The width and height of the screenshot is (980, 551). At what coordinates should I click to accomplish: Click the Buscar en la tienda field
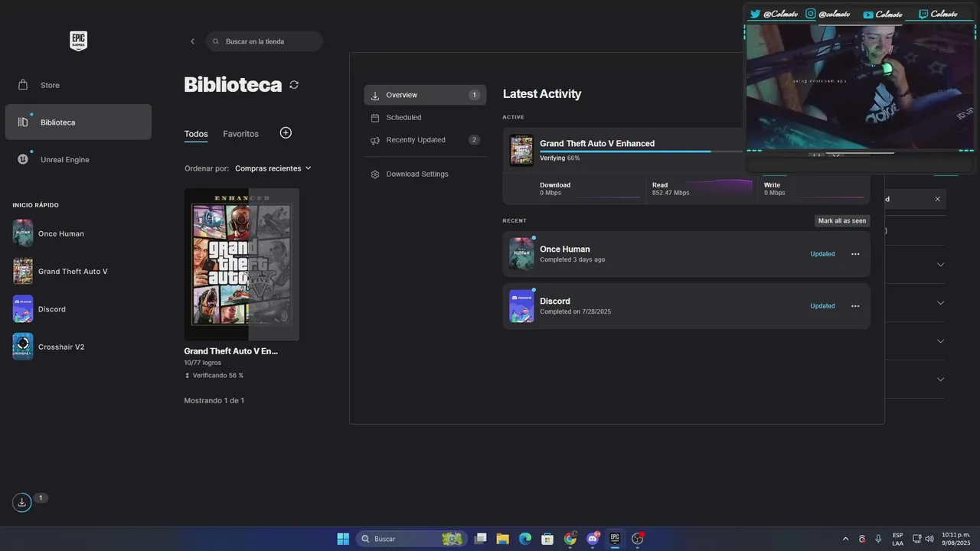(264, 41)
